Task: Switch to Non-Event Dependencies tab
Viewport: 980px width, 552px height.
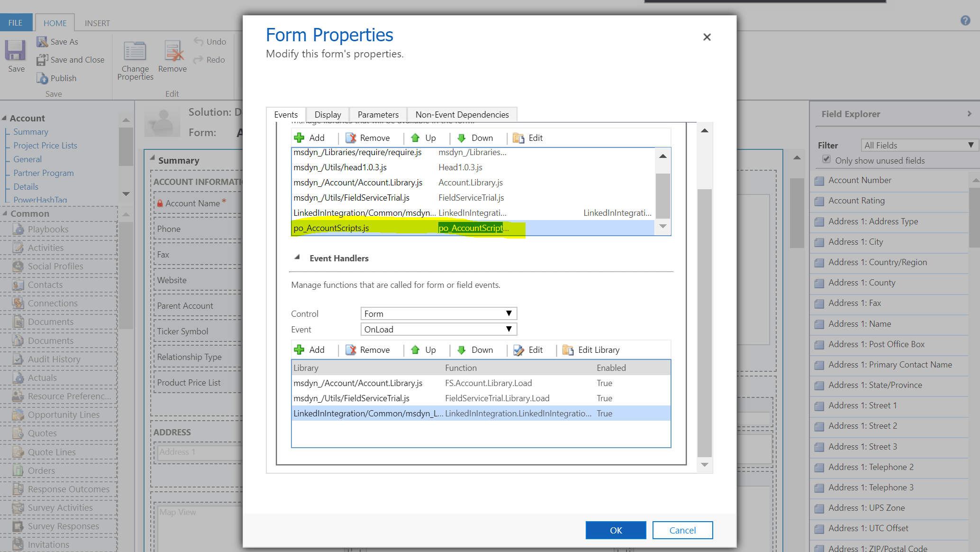Action: (462, 115)
